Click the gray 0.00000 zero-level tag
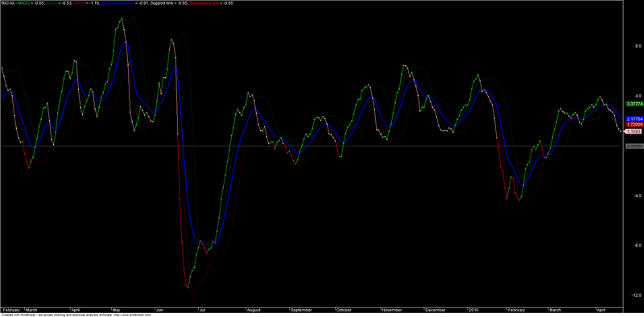Screen dimensions: 644x317 [x=634, y=146]
